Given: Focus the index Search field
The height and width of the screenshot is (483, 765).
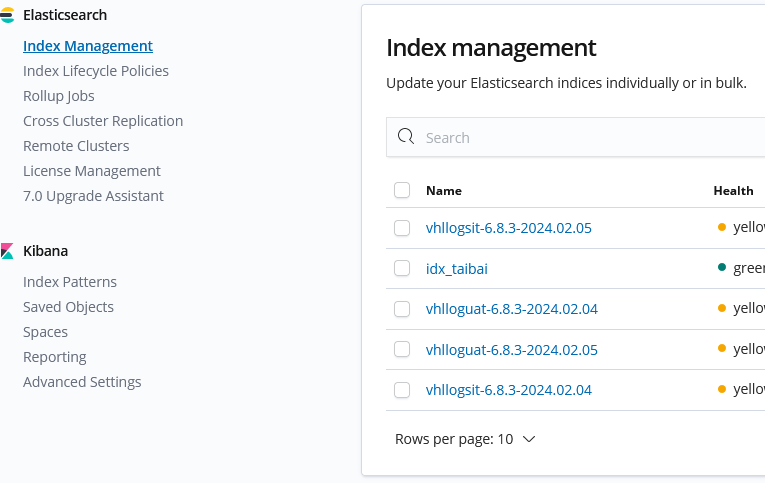Looking at the screenshot, I should 576,137.
